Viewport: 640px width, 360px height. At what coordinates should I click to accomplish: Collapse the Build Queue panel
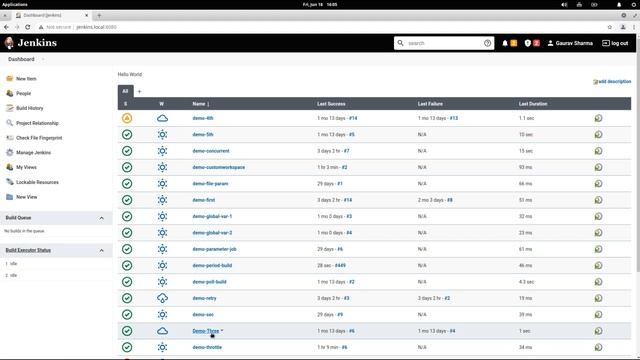pos(102,218)
